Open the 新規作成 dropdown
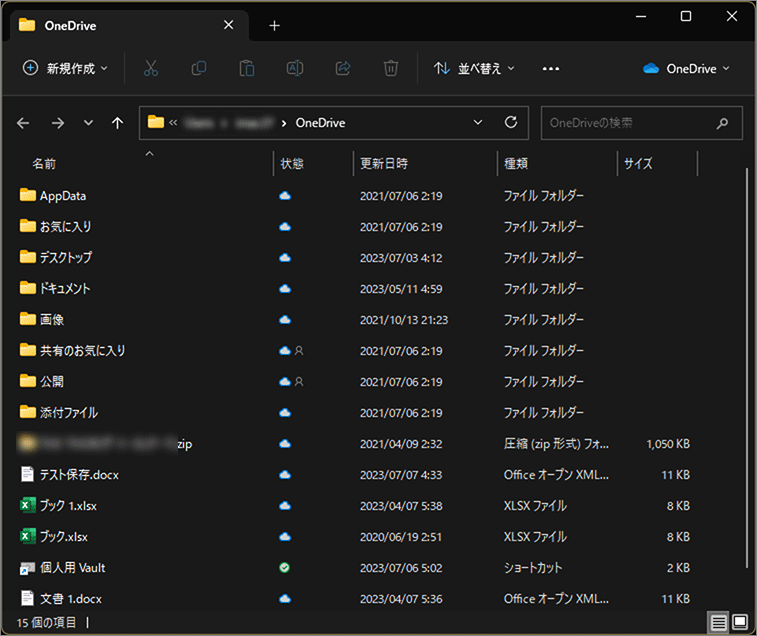 65,69
